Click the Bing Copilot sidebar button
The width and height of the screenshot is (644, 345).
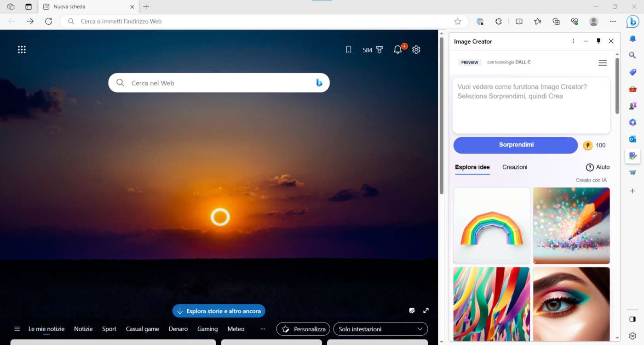[632, 21]
